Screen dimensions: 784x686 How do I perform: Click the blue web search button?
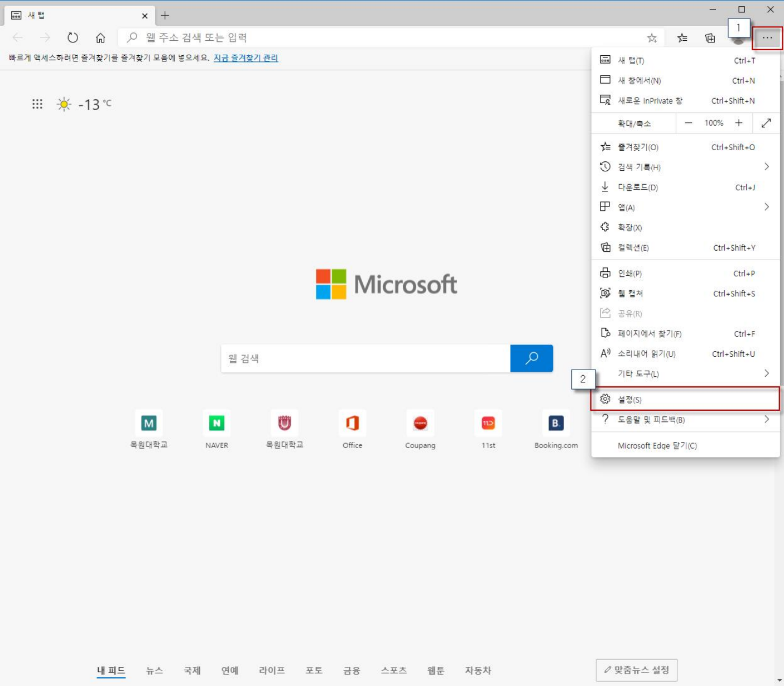tap(531, 358)
